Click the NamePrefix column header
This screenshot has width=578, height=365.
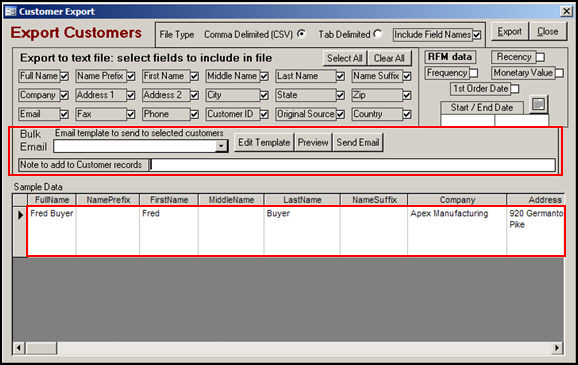pyautogui.click(x=108, y=200)
